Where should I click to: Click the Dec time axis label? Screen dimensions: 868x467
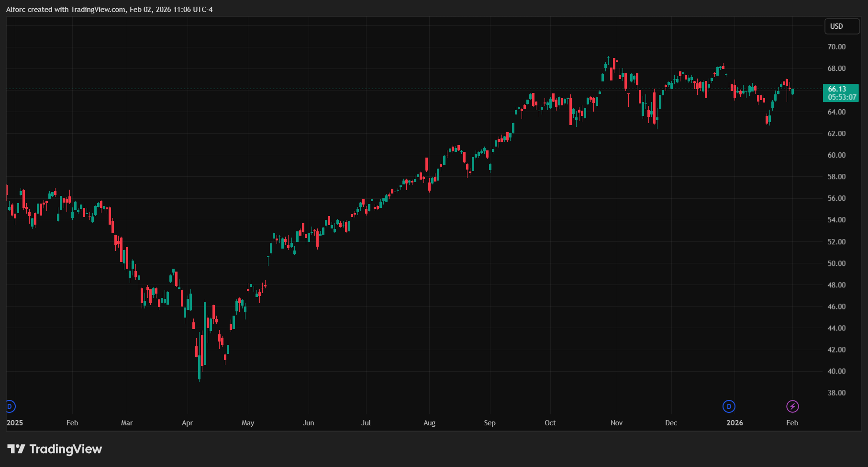coord(671,423)
